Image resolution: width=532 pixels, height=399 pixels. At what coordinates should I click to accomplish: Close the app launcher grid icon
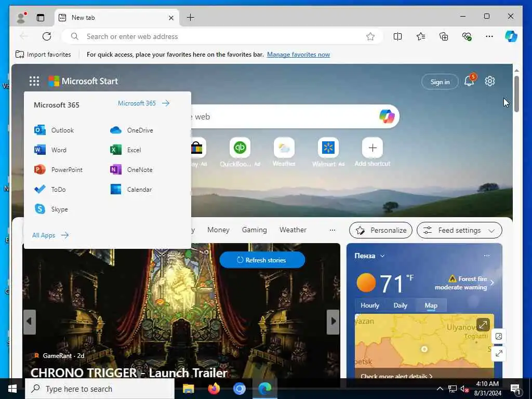click(x=34, y=81)
